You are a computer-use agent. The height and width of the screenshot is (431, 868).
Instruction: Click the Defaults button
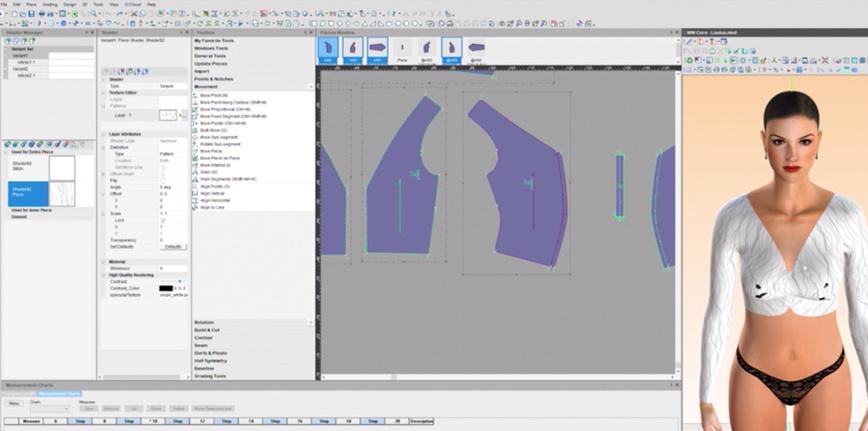tap(173, 247)
